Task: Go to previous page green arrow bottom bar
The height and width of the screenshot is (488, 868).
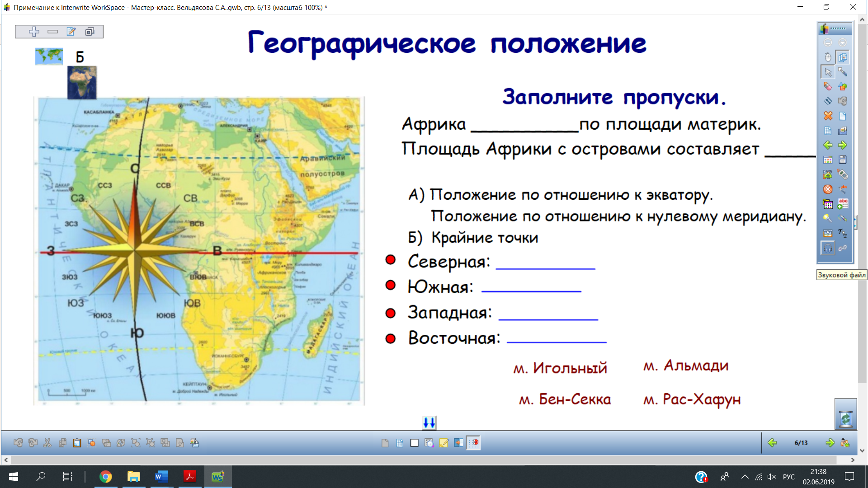Action: pyautogui.click(x=772, y=443)
